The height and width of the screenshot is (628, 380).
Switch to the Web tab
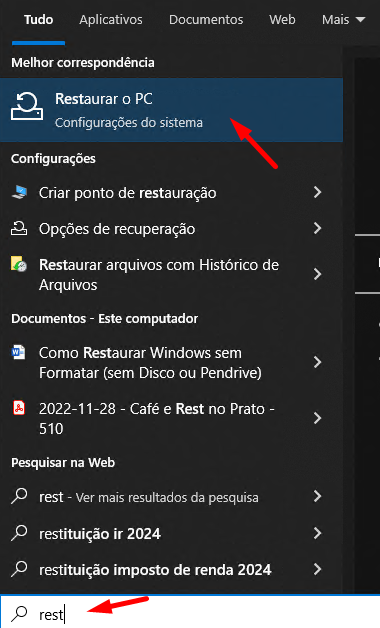[x=282, y=20]
